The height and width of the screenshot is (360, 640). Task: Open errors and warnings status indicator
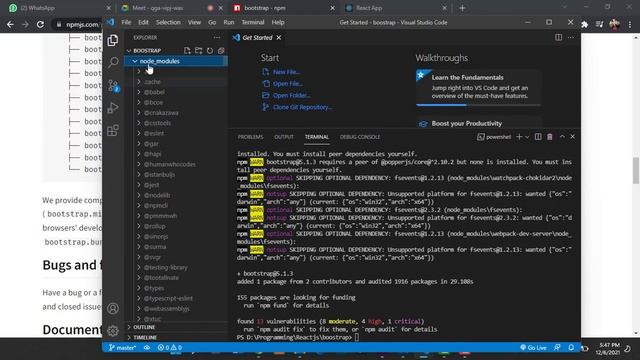pyautogui.click(x=170, y=348)
